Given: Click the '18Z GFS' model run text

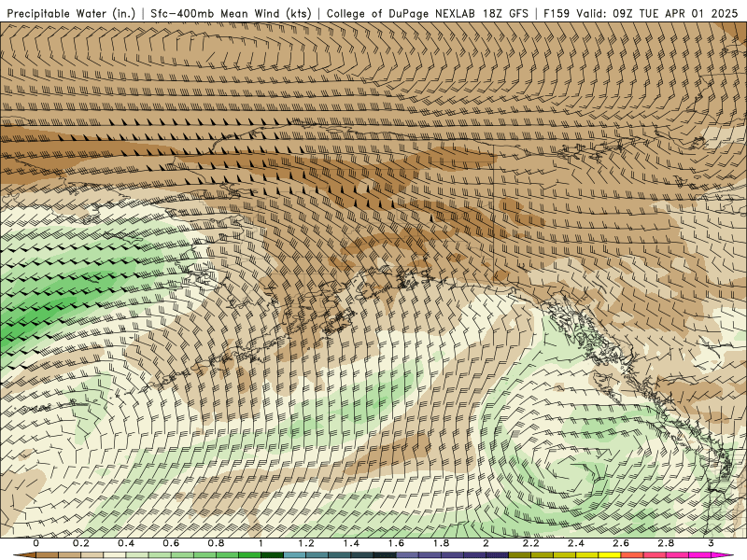Looking at the screenshot, I should click(x=505, y=13).
